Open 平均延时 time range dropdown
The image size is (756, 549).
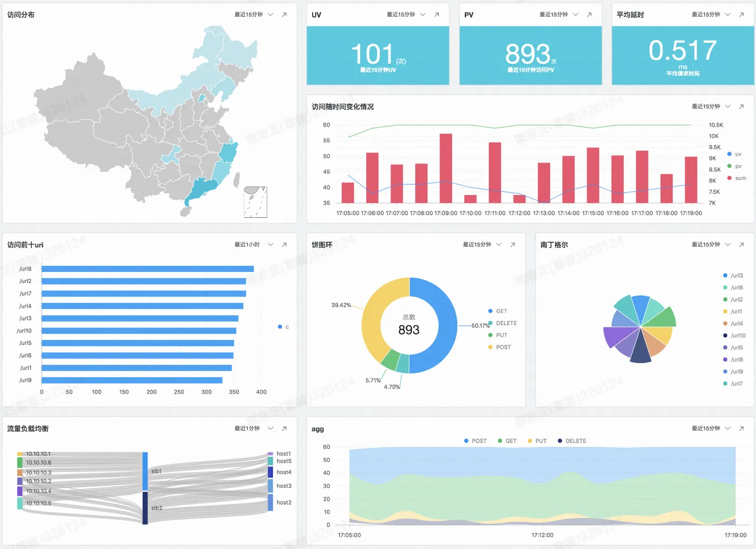(711, 15)
